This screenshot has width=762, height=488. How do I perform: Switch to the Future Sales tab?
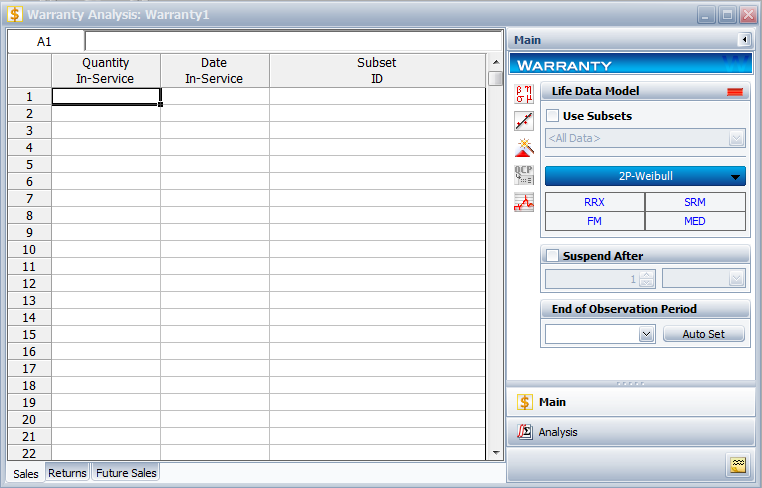tap(126, 473)
